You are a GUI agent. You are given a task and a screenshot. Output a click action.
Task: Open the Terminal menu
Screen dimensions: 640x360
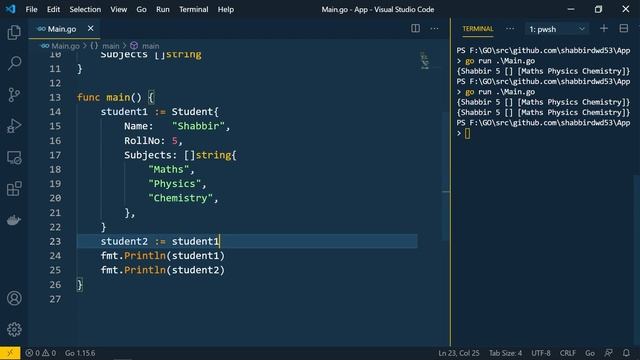[193, 9]
